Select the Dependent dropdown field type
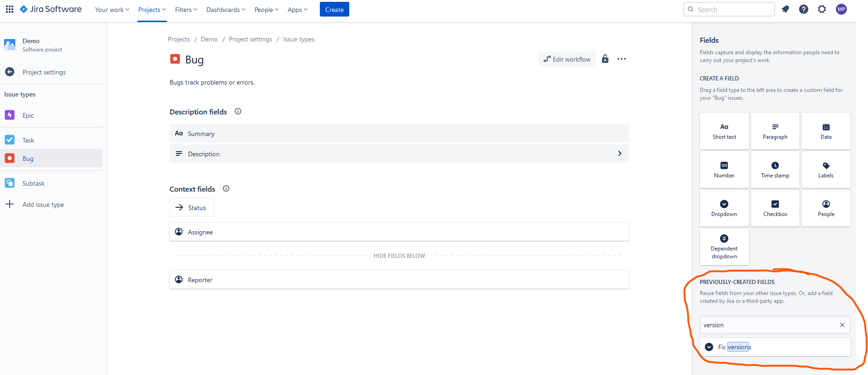The width and height of the screenshot is (868, 375). point(724,247)
